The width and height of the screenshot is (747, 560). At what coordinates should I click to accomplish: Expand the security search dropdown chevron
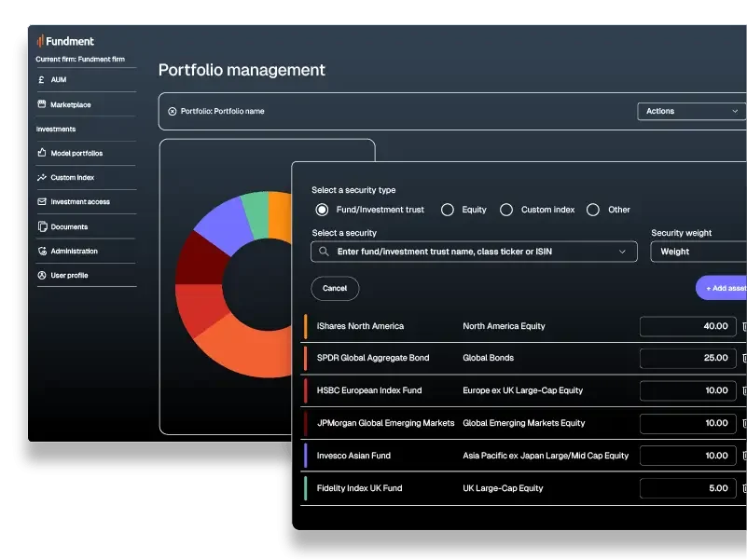(x=622, y=252)
